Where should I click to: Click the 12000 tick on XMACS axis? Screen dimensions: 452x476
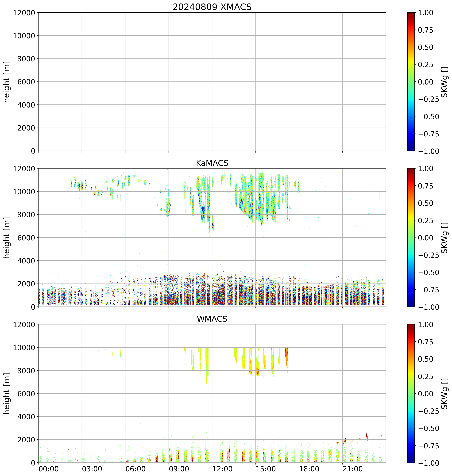(x=24, y=12)
